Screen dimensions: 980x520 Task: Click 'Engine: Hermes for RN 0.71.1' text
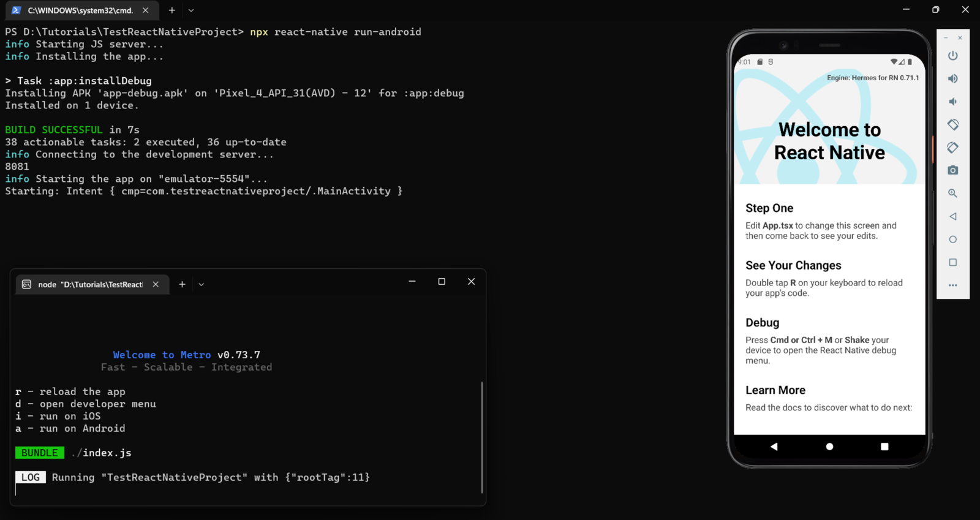(873, 78)
